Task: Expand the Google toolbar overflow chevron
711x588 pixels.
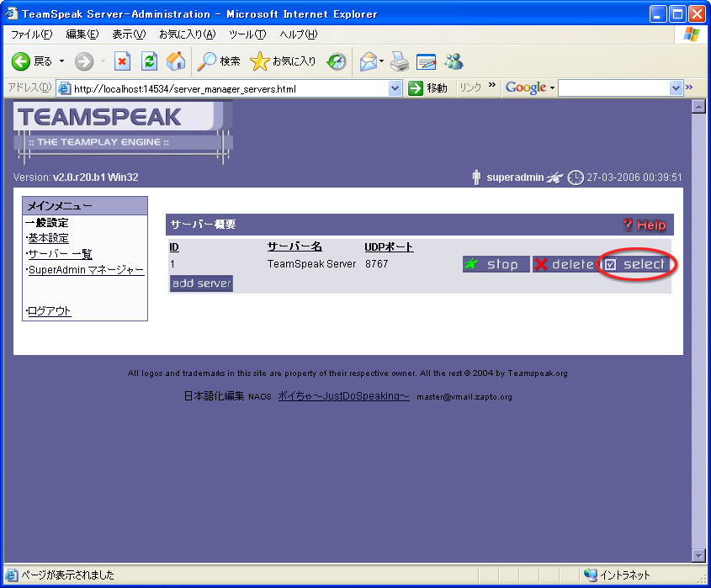Action: click(689, 87)
